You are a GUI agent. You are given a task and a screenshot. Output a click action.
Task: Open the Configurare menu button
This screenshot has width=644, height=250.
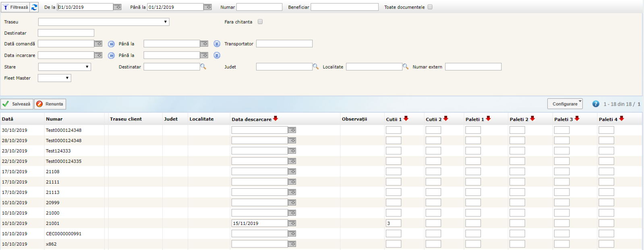(565, 104)
